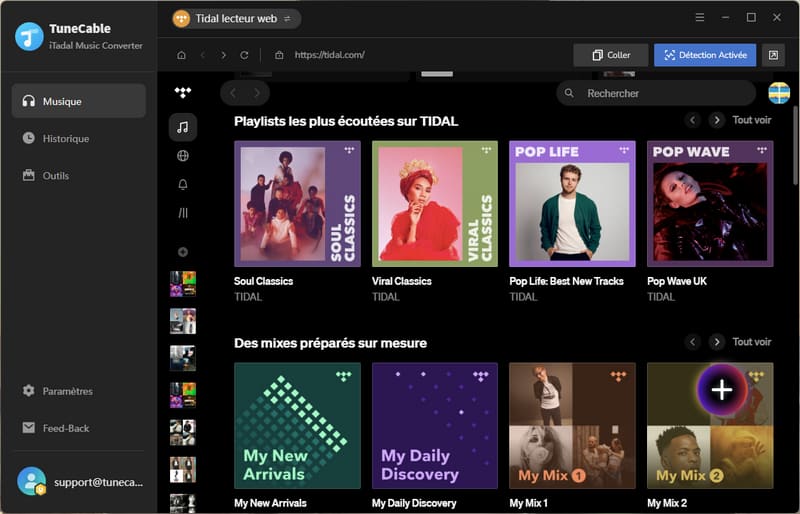This screenshot has height=514, width=800.
Task: Go back with browser toolbar arrow
Action: 203,55
